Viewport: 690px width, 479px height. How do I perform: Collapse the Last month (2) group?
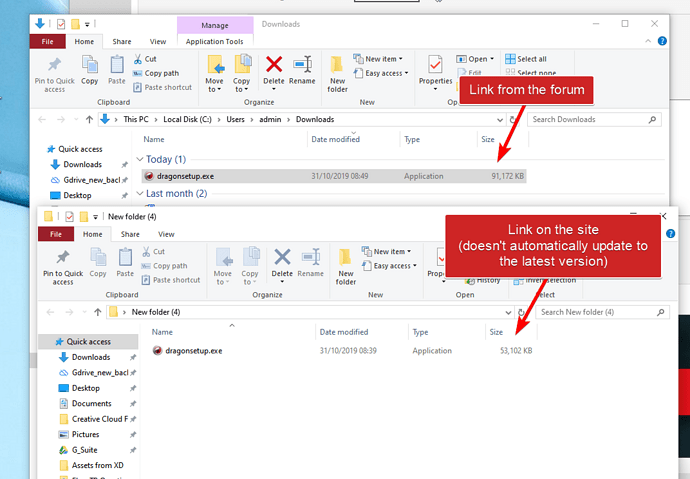(x=140, y=193)
